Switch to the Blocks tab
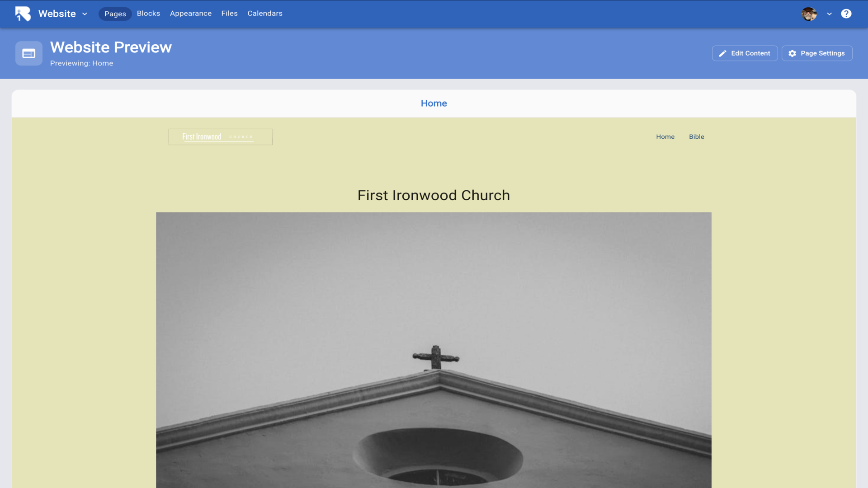Viewport: 868px width, 488px height. 148,14
